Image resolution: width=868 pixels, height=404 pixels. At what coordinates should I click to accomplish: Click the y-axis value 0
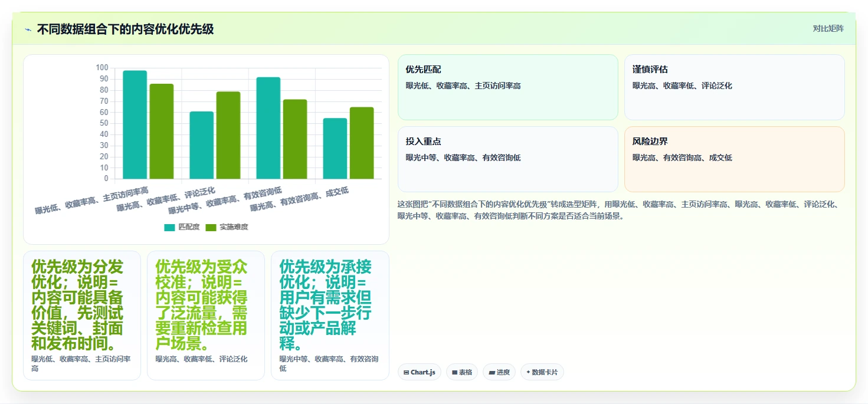(x=106, y=179)
